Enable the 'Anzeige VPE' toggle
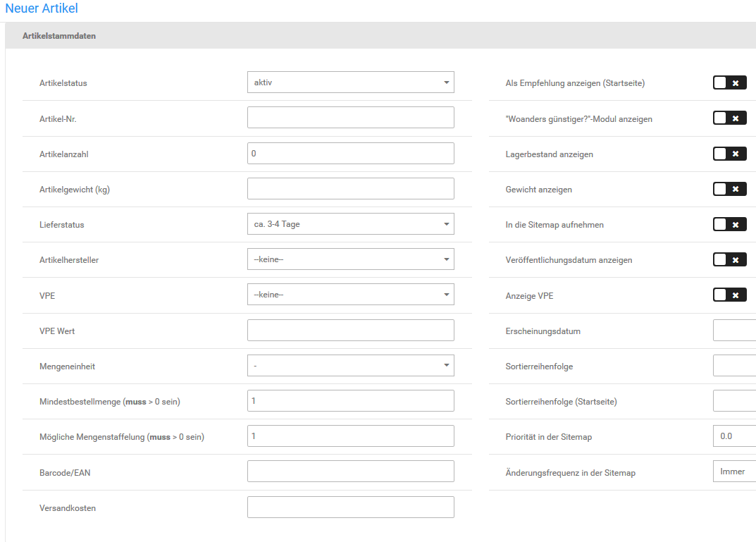 [x=729, y=295]
